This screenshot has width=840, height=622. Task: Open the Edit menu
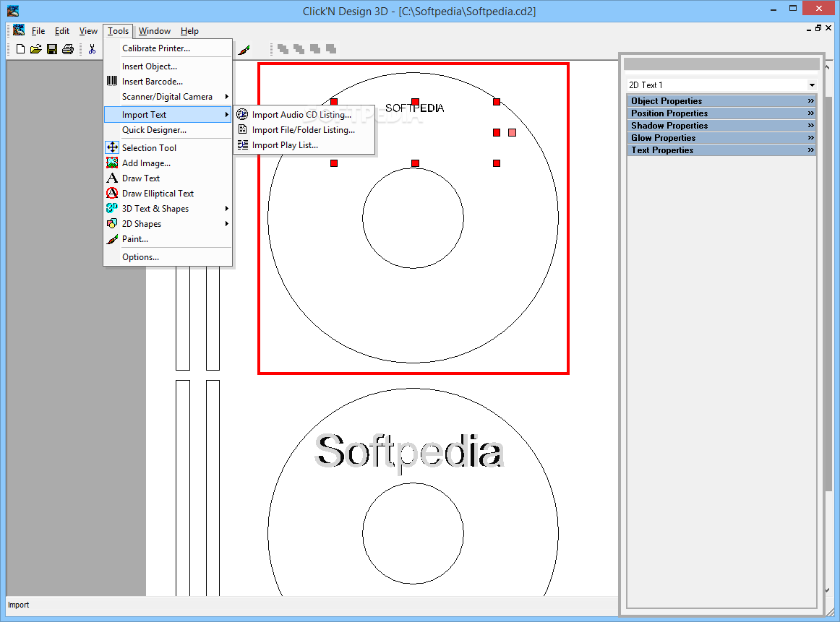pos(61,31)
